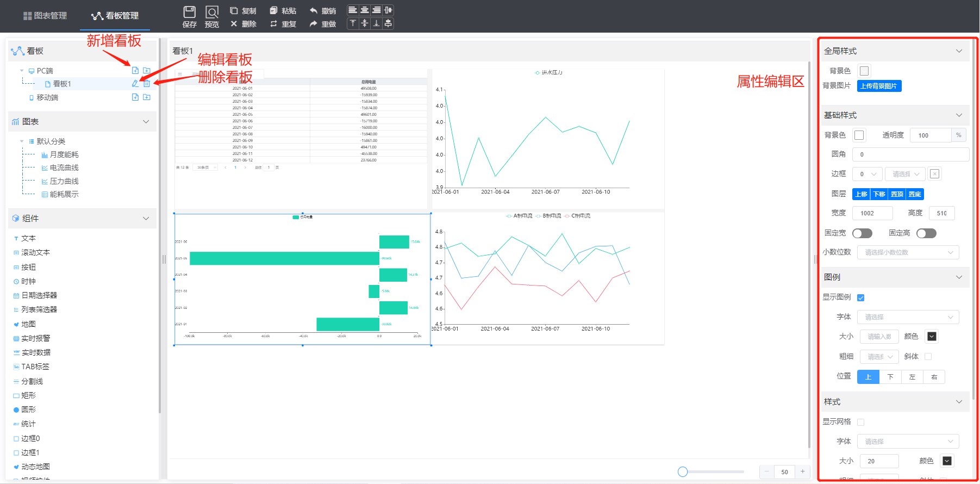Screen dimensions: 980x484
Task: Redo action with 重做
Action: tap(323, 23)
